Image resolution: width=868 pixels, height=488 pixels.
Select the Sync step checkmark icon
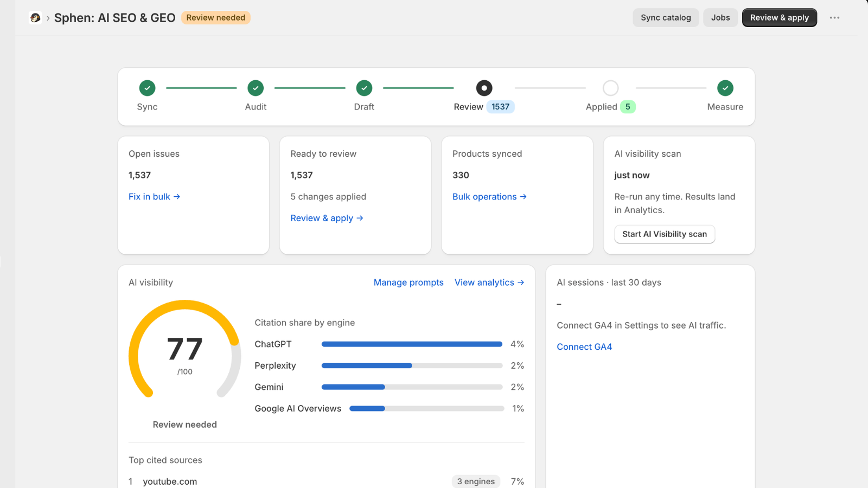click(147, 88)
